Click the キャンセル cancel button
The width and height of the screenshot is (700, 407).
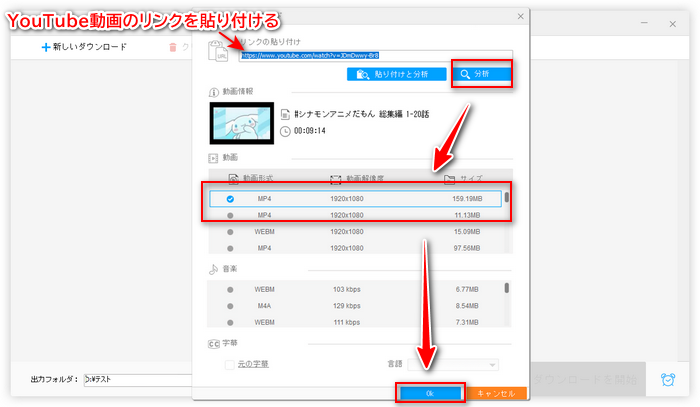(495, 394)
